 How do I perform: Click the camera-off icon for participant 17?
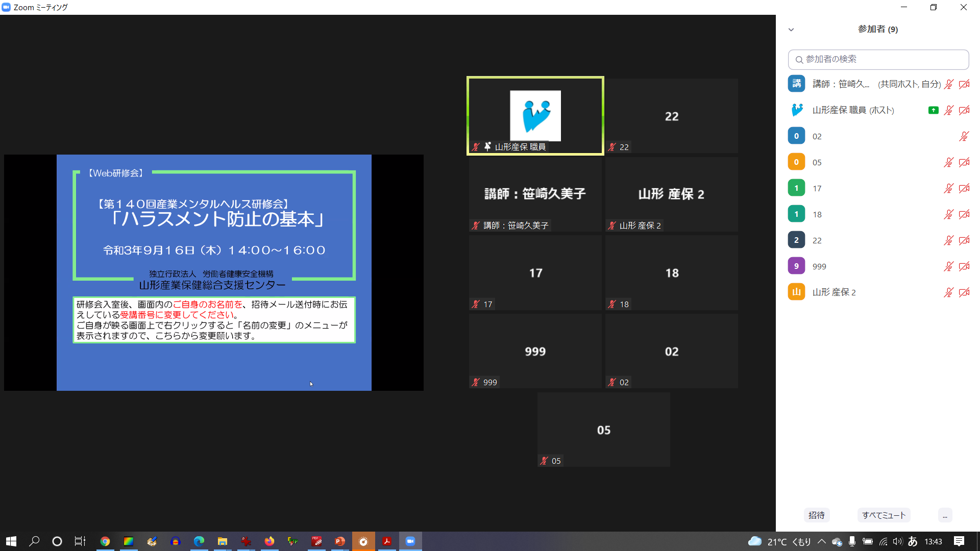point(964,188)
